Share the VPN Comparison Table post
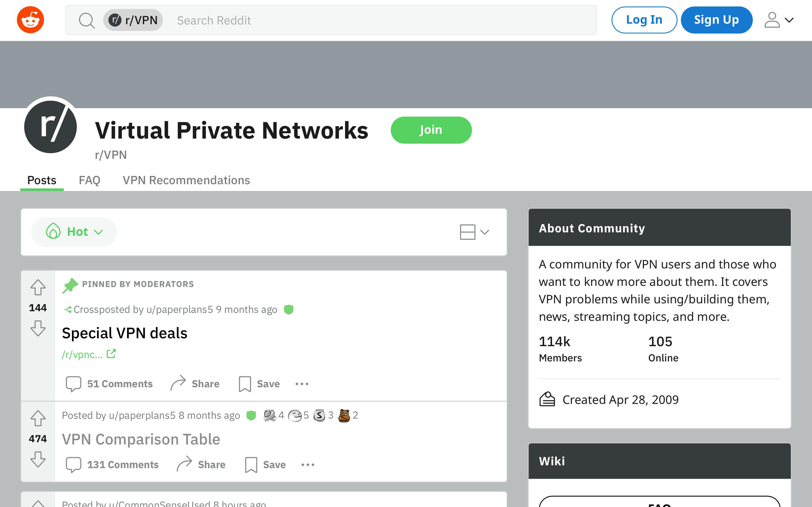This screenshot has height=507, width=812. coord(201,464)
